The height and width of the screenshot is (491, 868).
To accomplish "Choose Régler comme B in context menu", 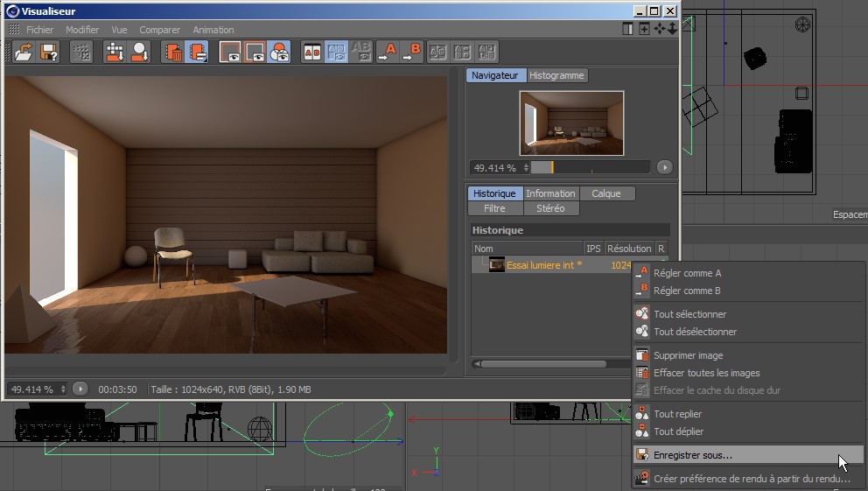I will click(x=748, y=291).
